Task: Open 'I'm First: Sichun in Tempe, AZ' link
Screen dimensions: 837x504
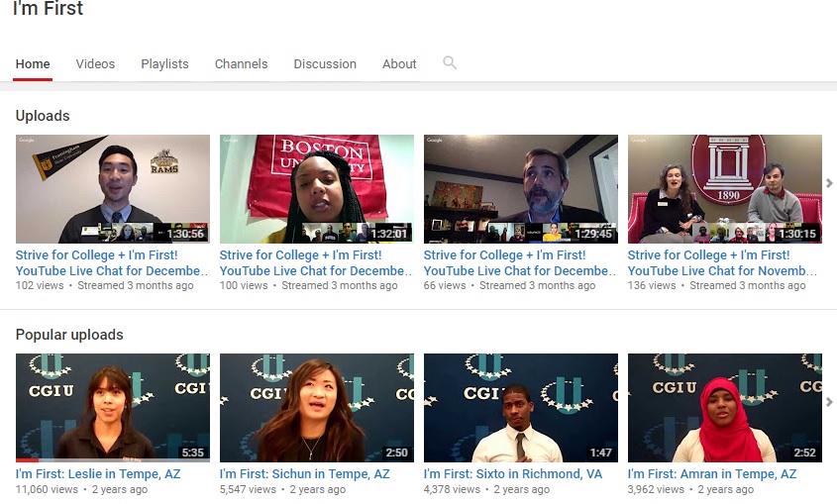Action: tap(305, 473)
